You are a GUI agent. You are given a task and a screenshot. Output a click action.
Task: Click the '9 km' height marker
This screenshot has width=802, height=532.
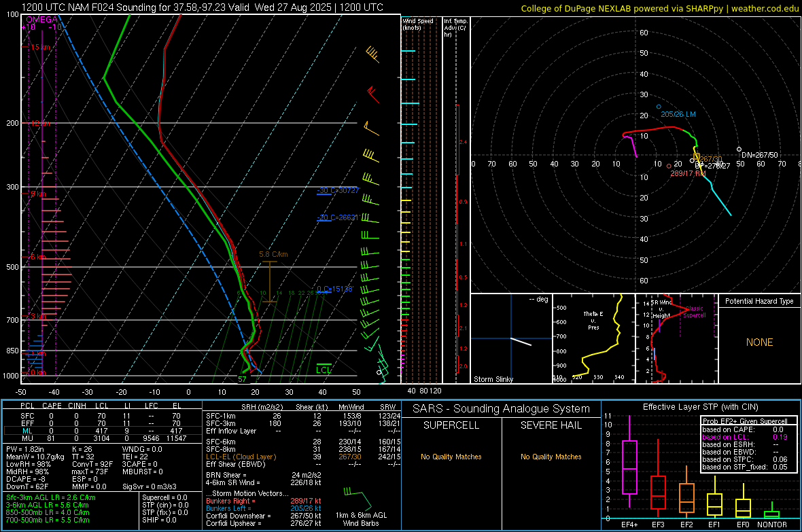tap(38, 194)
